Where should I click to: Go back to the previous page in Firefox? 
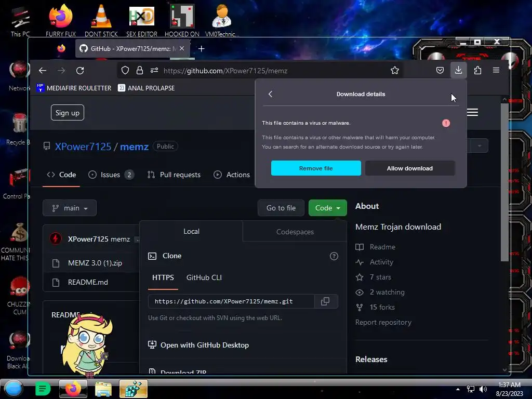[43, 71]
